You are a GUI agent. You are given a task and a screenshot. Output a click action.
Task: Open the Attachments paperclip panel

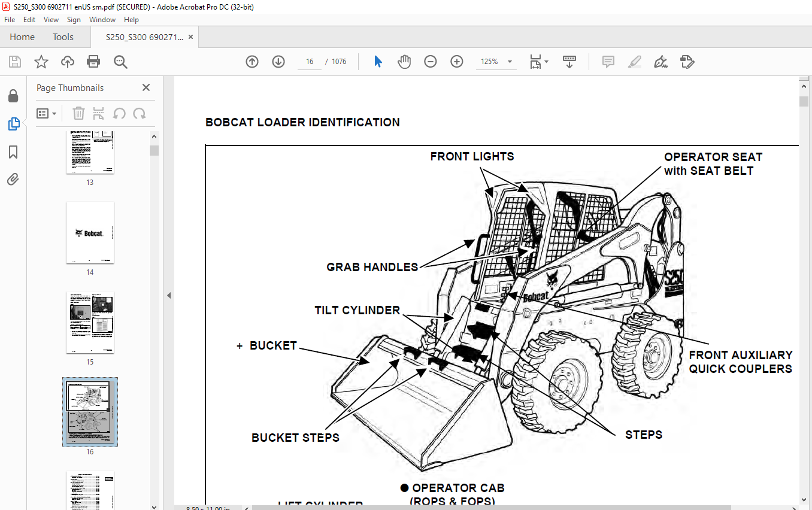13,179
